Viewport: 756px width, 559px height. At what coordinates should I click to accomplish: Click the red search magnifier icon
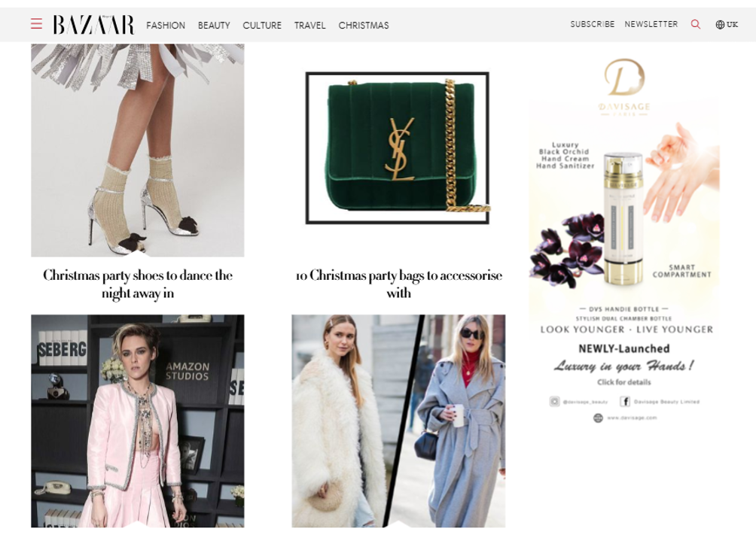click(x=695, y=24)
